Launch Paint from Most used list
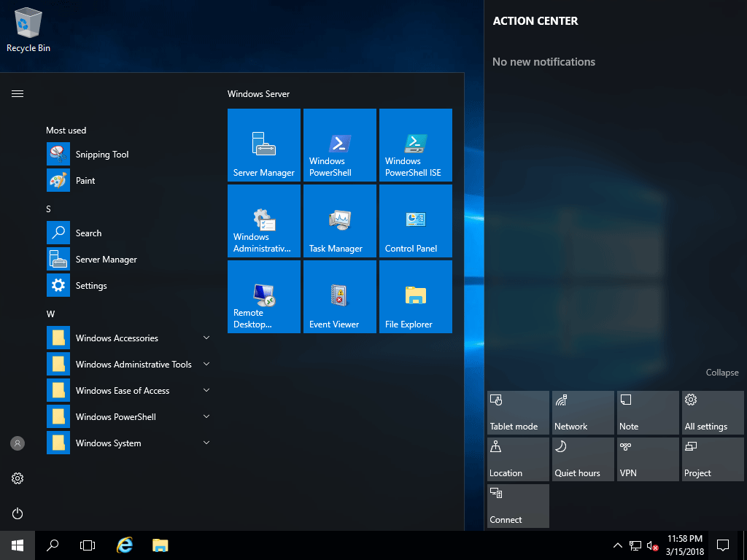747x560 pixels. click(x=128, y=181)
